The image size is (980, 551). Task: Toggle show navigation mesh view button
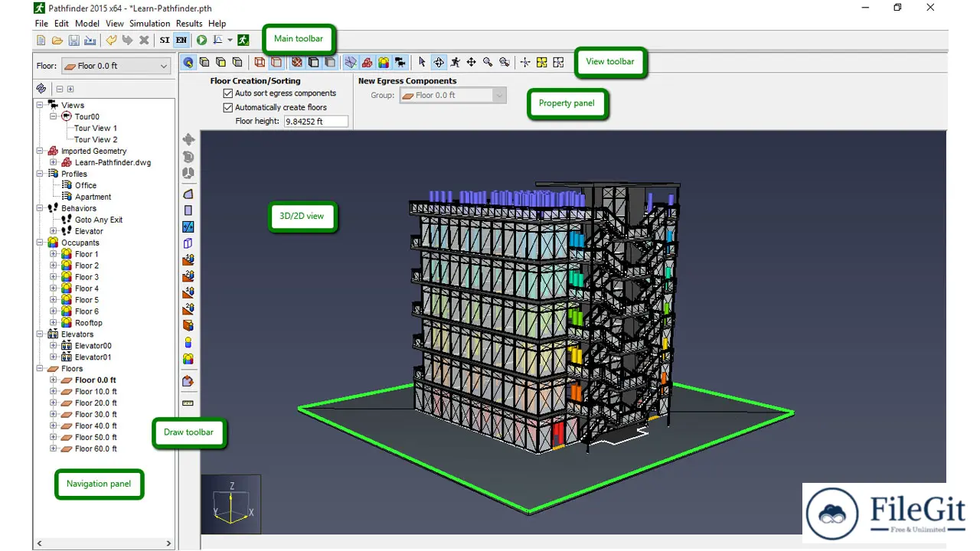tap(351, 63)
